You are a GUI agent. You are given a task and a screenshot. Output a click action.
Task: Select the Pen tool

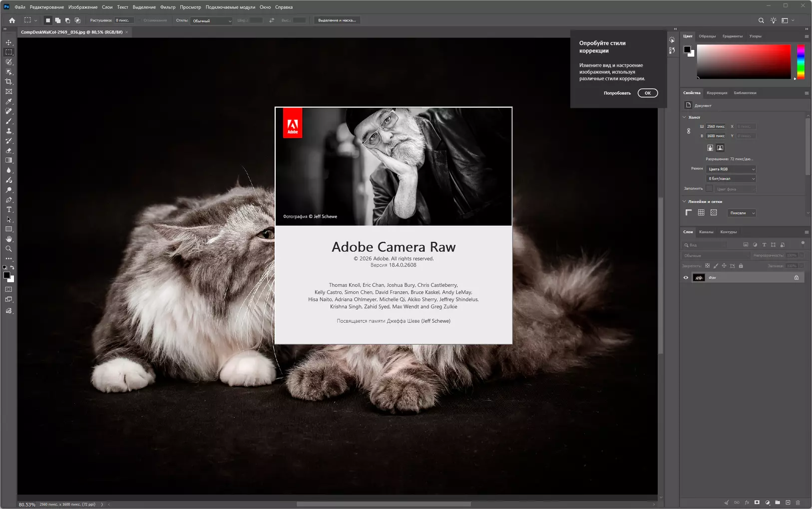(x=9, y=200)
